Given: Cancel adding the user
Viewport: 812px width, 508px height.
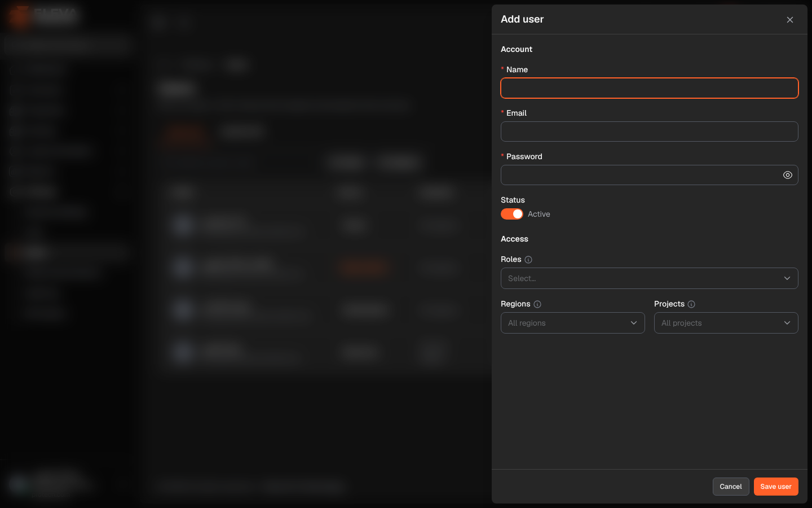Looking at the screenshot, I should tap(731, 487).
